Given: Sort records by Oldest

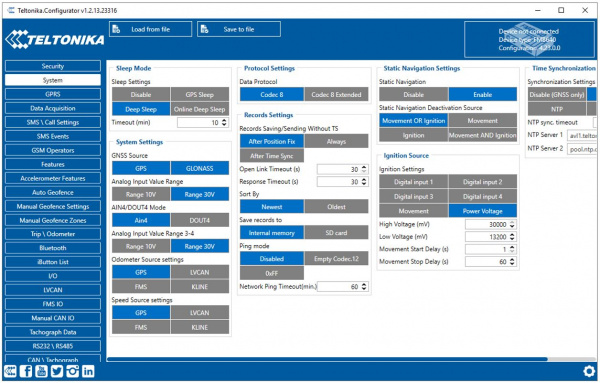Looking at the screenshot, I should pyautogui.click(x=336, y=207).
